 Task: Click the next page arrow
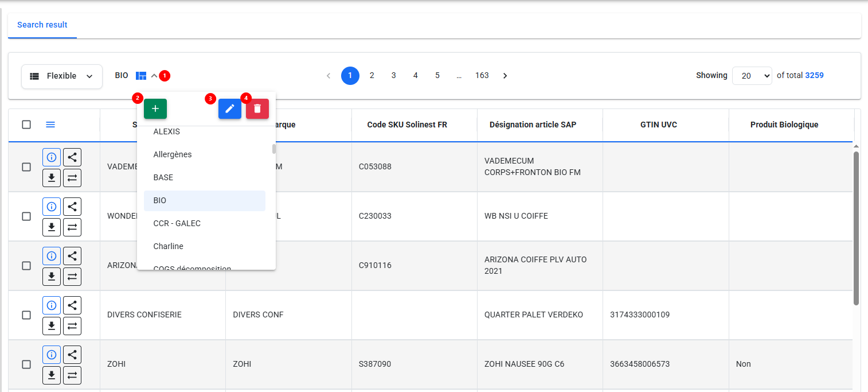pyautogui.click(x=505, y=76)
